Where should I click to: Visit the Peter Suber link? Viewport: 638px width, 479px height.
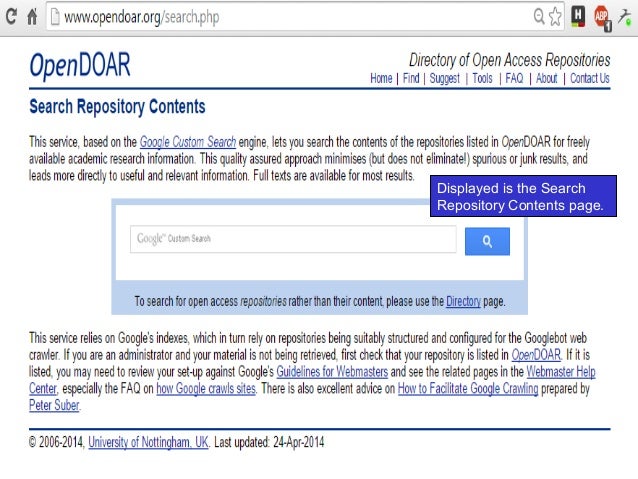(x=54, y=405)
